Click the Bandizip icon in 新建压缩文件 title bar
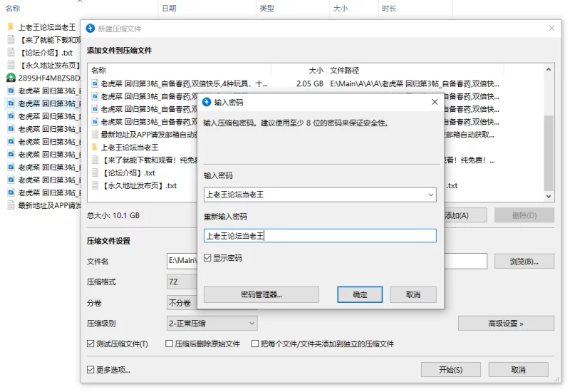Viewport: 570px width, 392px height. (90, 29)
